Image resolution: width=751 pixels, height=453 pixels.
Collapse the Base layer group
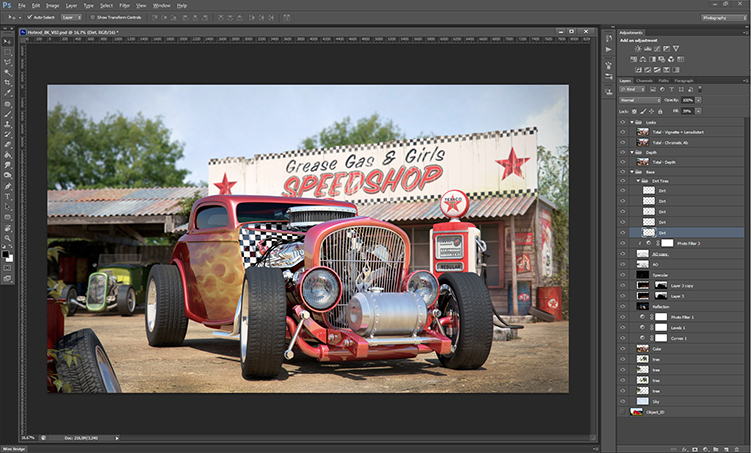point(632,171)
